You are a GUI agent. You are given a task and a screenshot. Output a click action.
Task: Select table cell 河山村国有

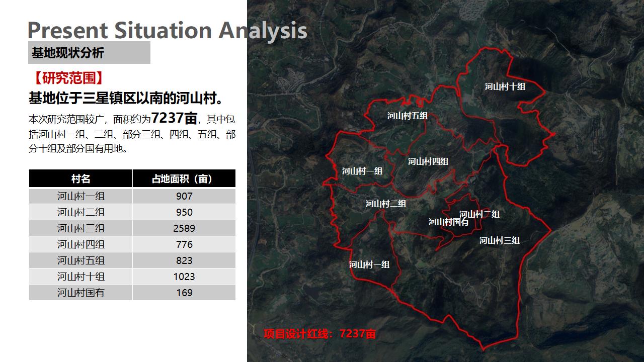pyautogui.click(x=80, y=293)
